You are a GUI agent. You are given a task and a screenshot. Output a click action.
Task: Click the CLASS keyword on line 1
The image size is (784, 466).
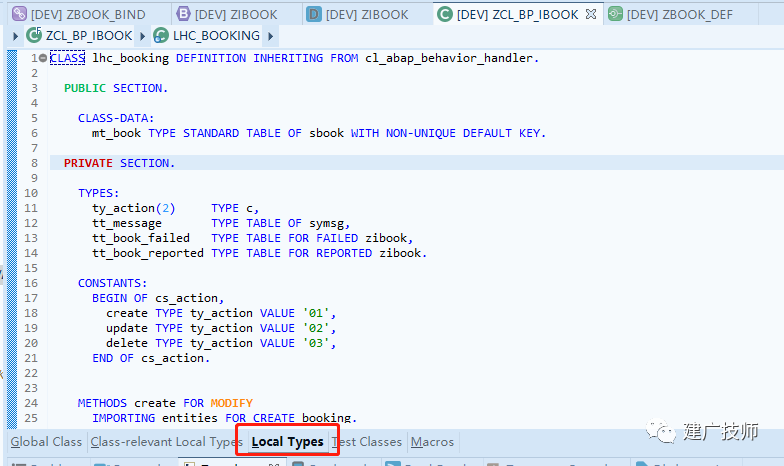(68, 58)
